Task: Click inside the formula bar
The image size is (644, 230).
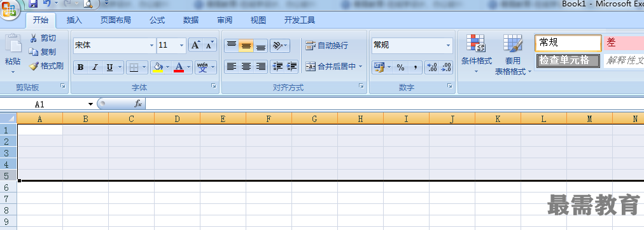Action: tap(395, 104)
